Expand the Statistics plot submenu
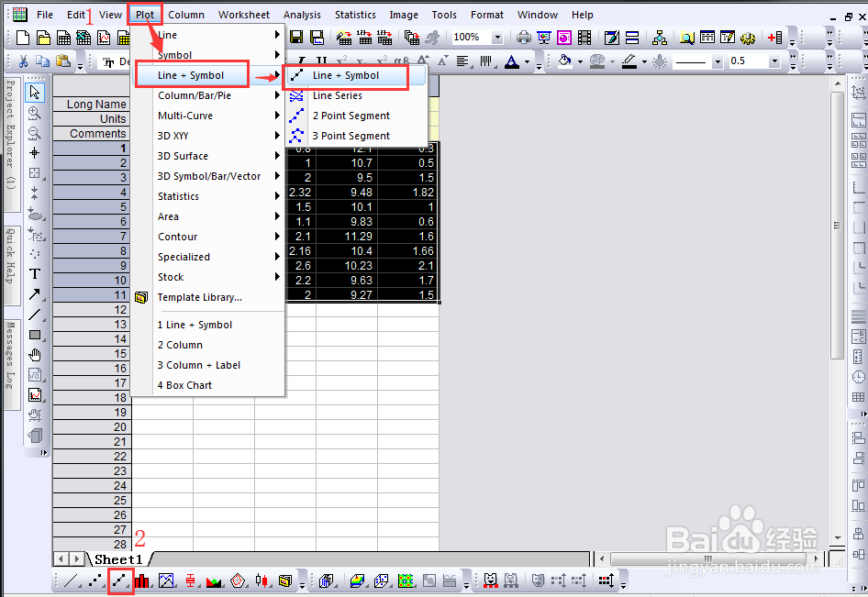This screenshot has width=868, height=597. click(x=208, y=196)
